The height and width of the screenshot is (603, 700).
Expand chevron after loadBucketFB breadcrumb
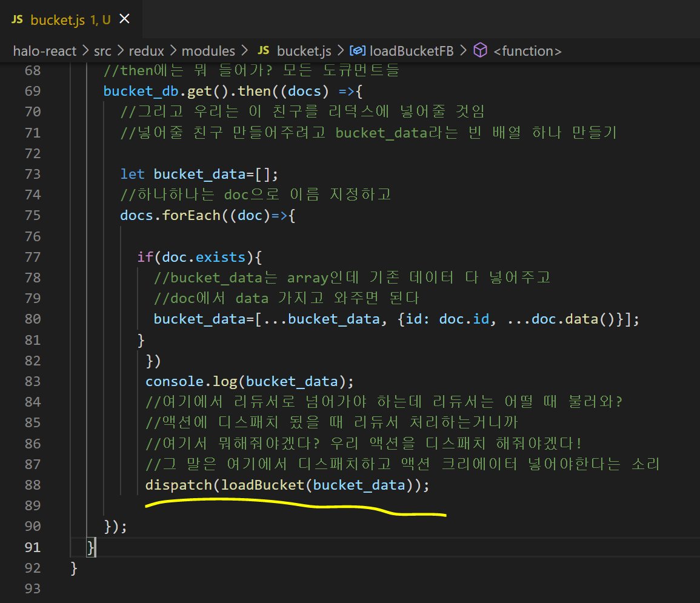463,50
